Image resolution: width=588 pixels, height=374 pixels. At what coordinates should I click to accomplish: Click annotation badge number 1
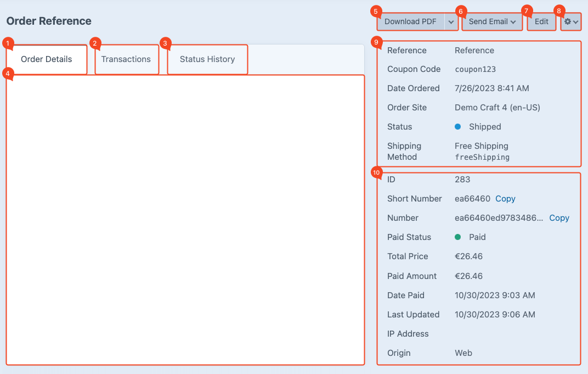(x=7, y=43)
